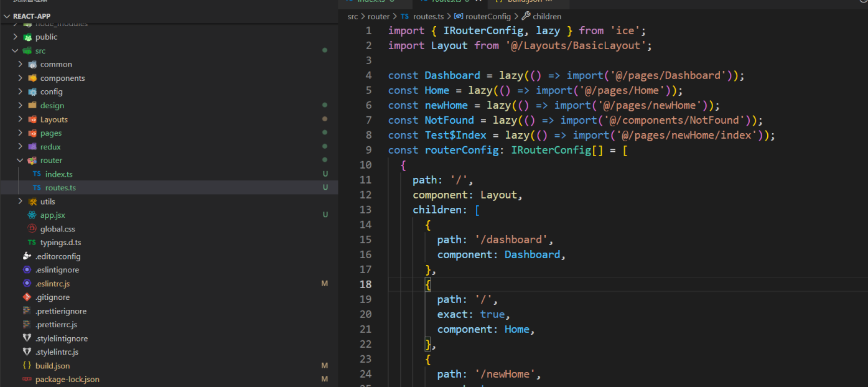Collapse the REACT-APP explorer section

pos(7,16)
